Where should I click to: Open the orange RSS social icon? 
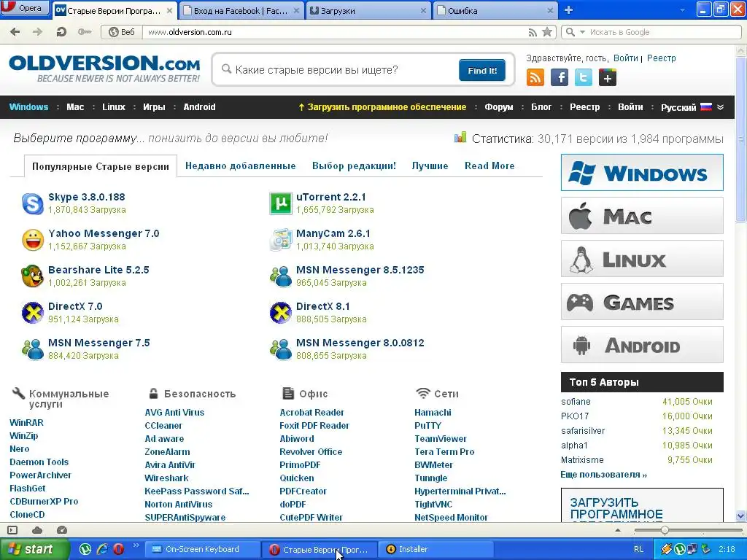[x=535, y=77]
